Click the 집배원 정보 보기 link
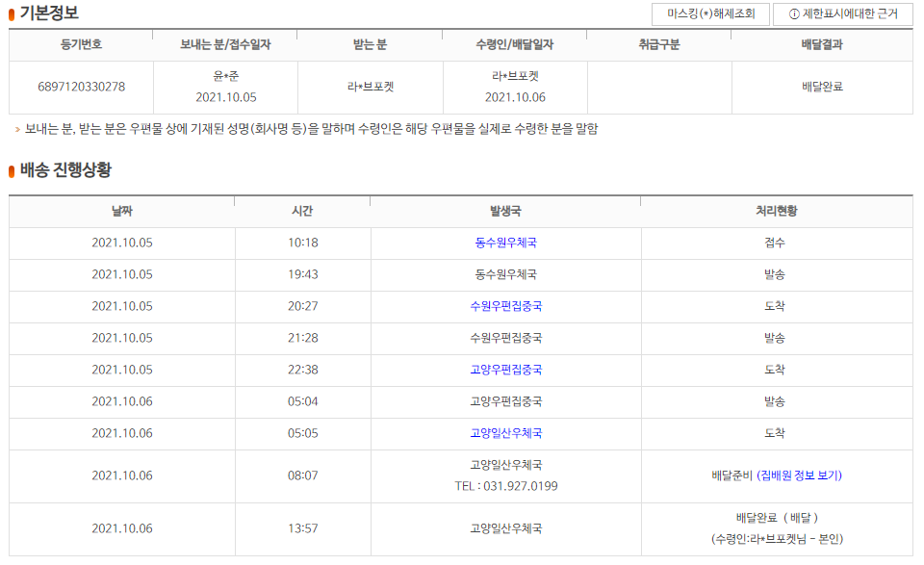This screenshot has width=924, height=565. (799, 475)
